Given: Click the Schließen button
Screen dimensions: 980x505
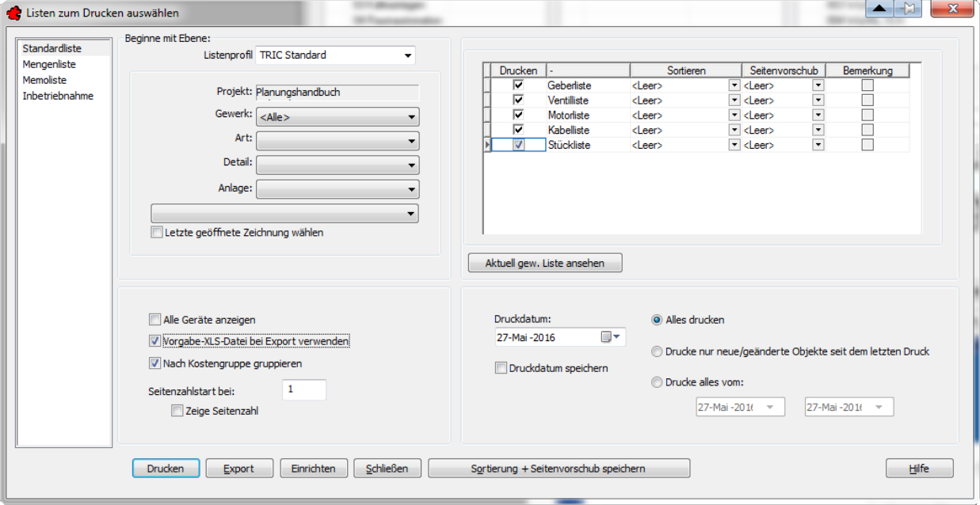Looking at the screenshot, I should [387, 469].
